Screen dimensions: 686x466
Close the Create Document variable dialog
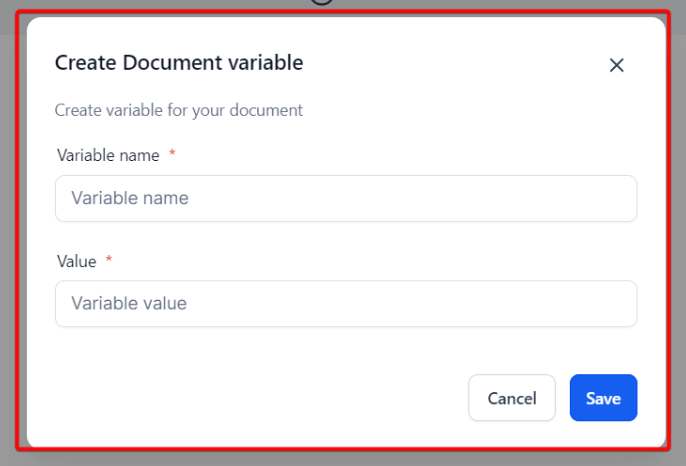pyautogui.click(x=616, y=65)
